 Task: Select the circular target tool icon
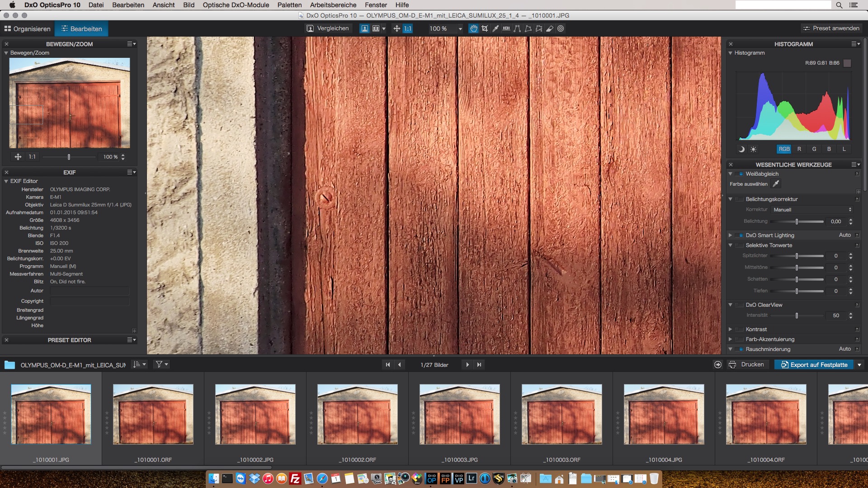(561, 28)
